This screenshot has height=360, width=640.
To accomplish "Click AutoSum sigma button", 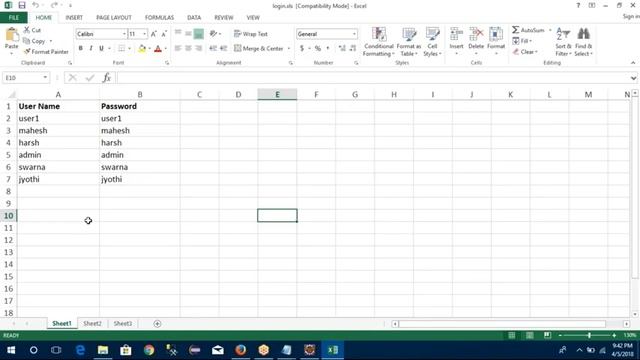I will (x=528, y=30).
